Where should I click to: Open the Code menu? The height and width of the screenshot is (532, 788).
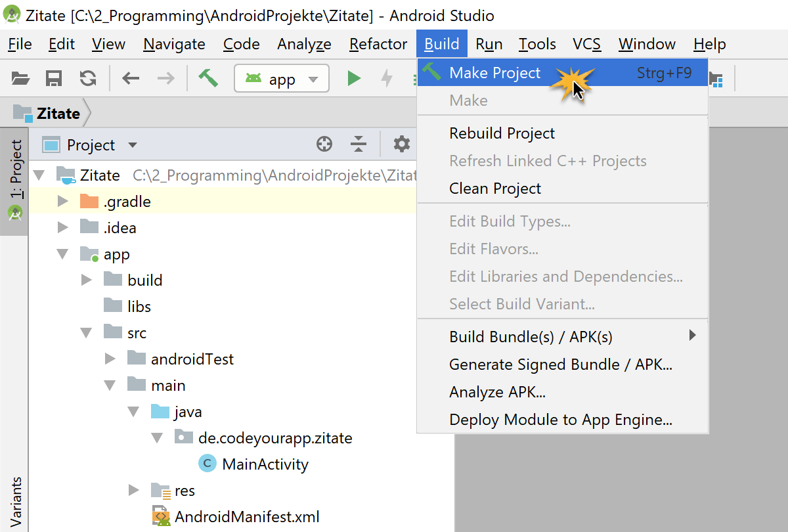pos(242,44)
